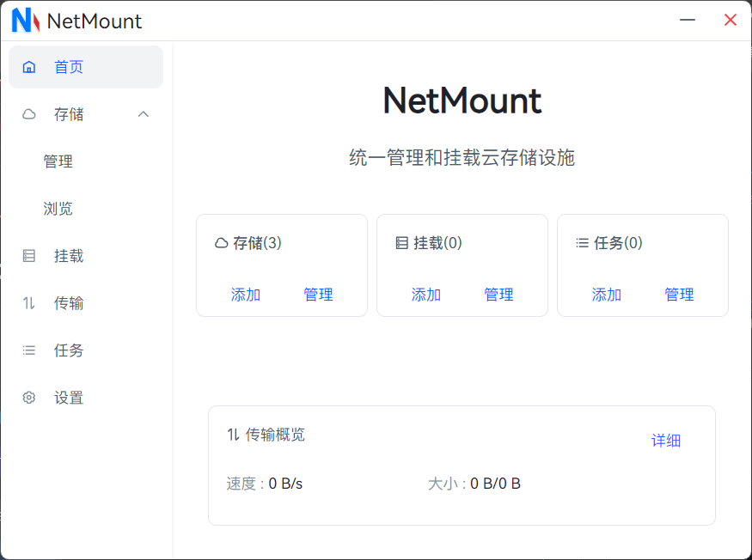Select the cloud storage icon in sidebar
Image resolution: width=752 pixels, height=560 pixels.
28,113
